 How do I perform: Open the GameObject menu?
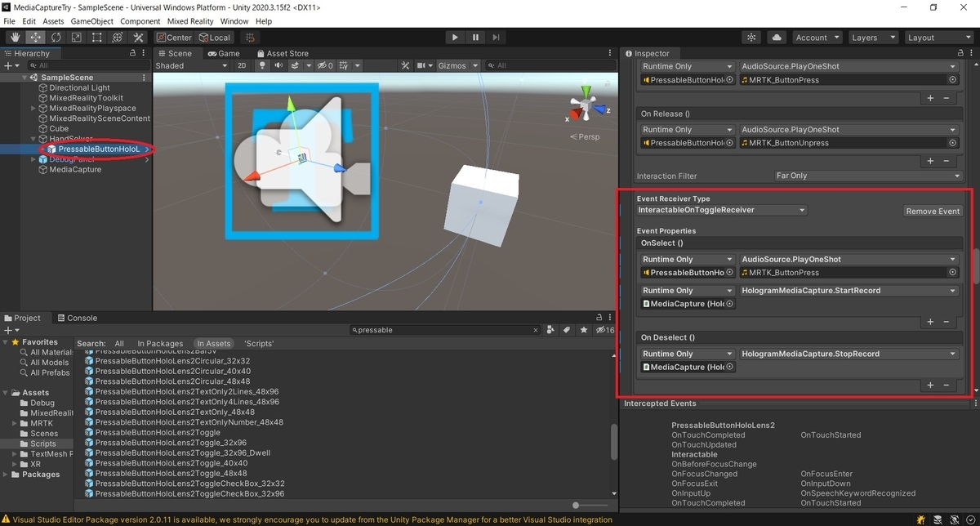coord(92,21)
